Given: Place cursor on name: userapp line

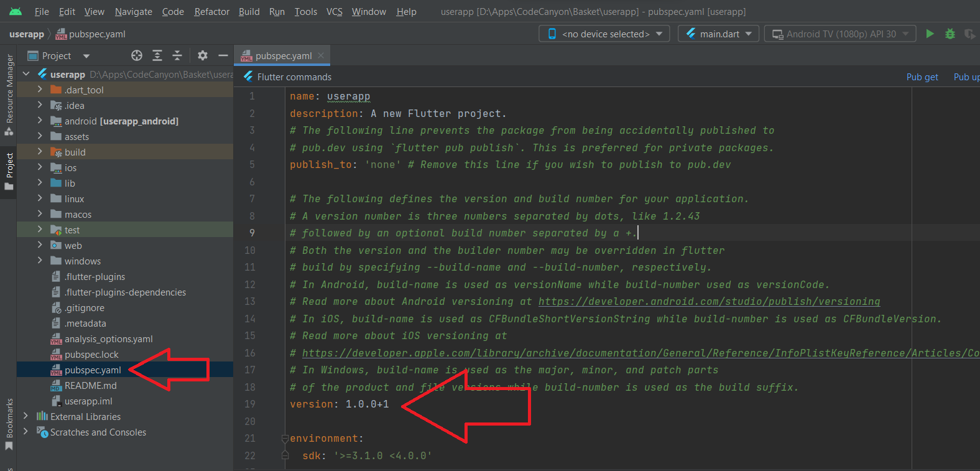Looking at the screenshot, I should coord(330,96).
